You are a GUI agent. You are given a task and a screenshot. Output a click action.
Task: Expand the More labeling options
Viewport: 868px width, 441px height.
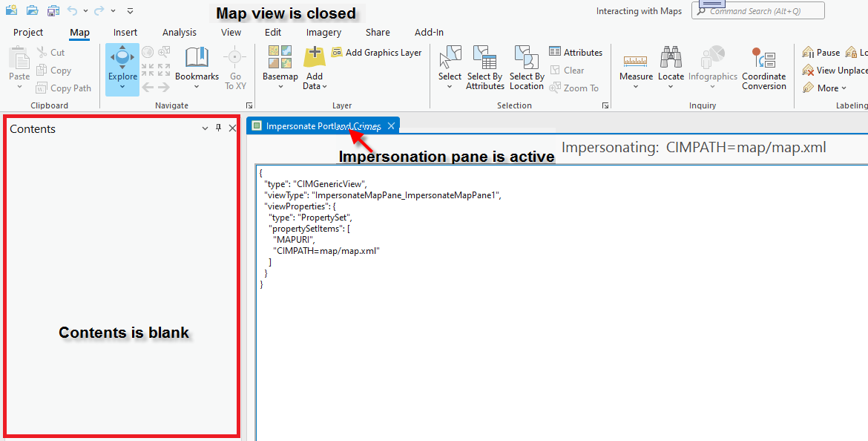[825, 88]
